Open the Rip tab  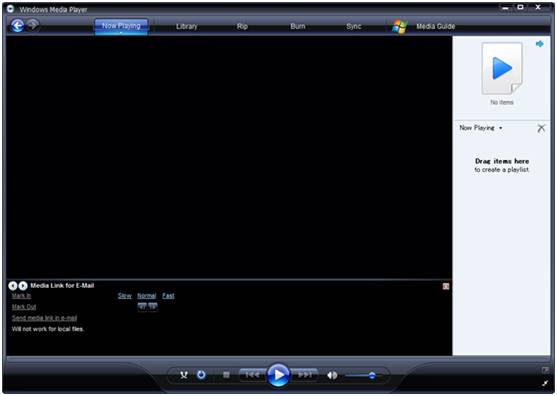click(242, 26)
